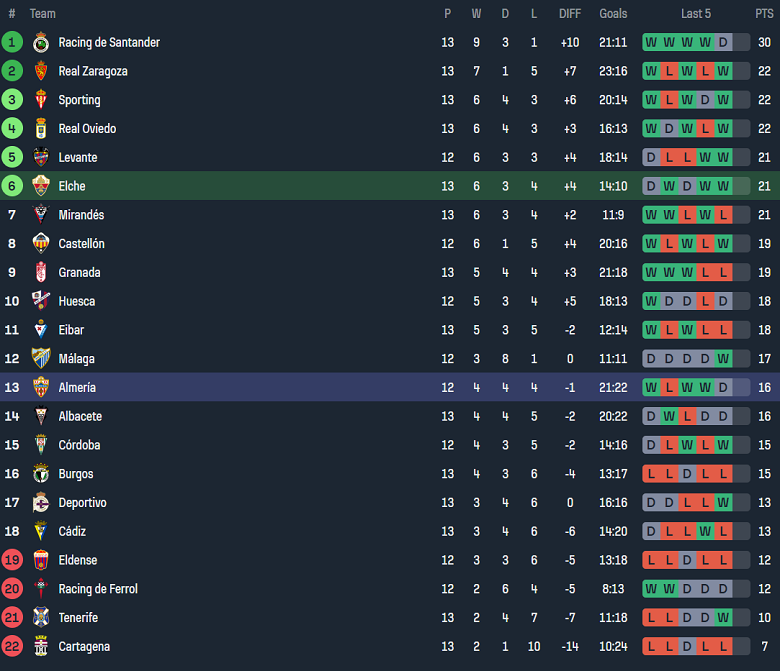
Task: Sort table by PTS column
Action: point(764,14)
